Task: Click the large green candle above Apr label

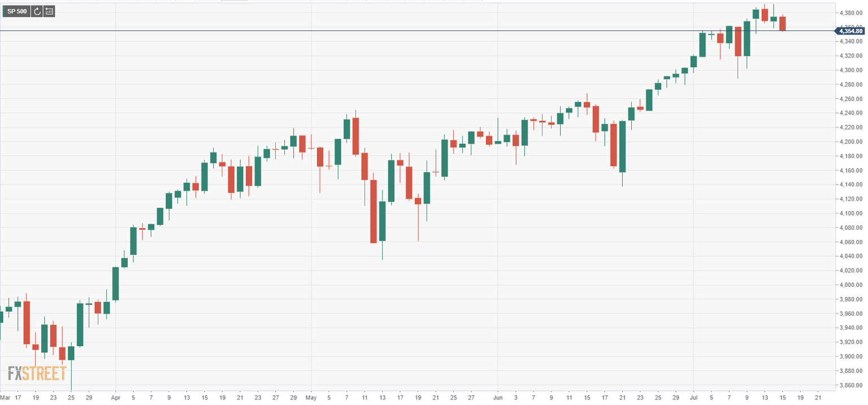Action: [115, 284]
